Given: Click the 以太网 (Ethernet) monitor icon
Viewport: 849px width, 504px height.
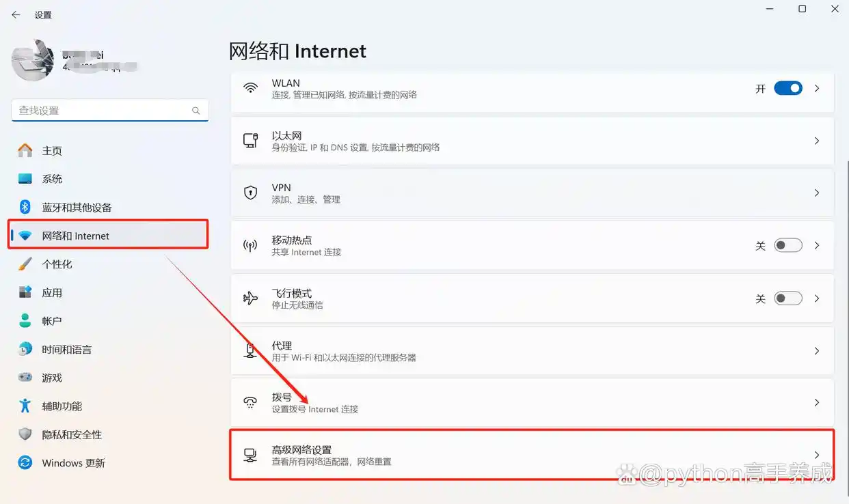Looking at the screenshot, I should click(251, 141).
